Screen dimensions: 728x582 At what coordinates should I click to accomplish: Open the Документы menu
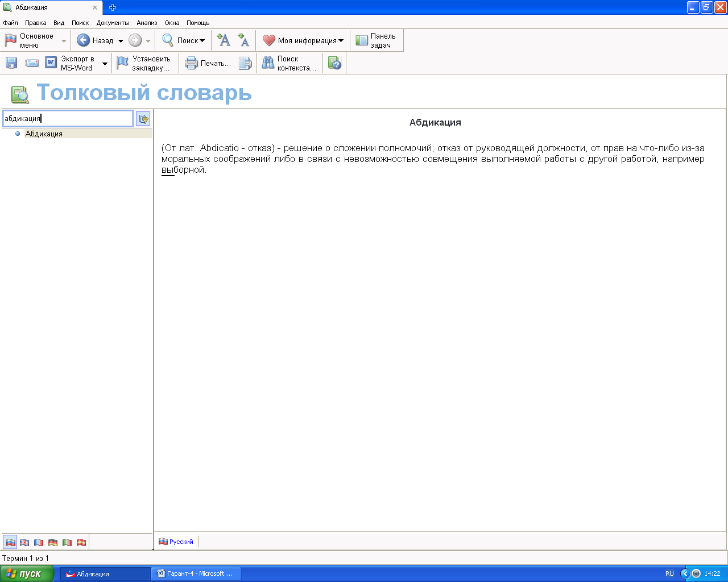coord(113,23)
